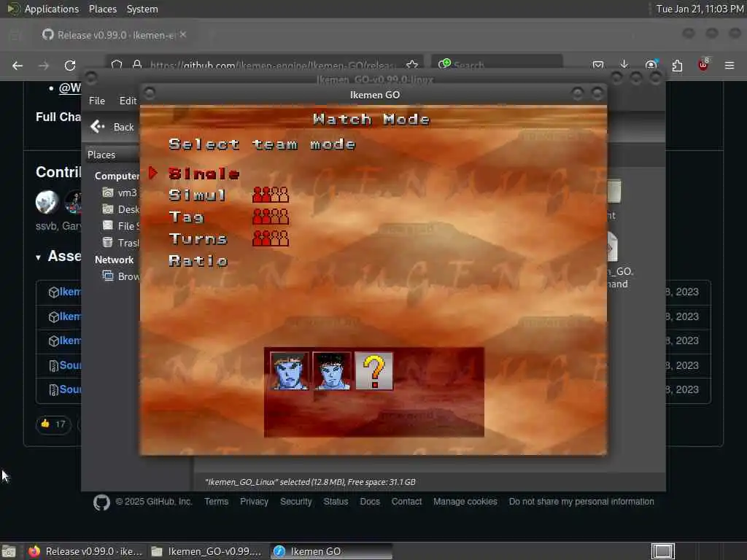
Task: Choose the random select question mark tile
Action: pyautogui.click(x=374, y=371)
